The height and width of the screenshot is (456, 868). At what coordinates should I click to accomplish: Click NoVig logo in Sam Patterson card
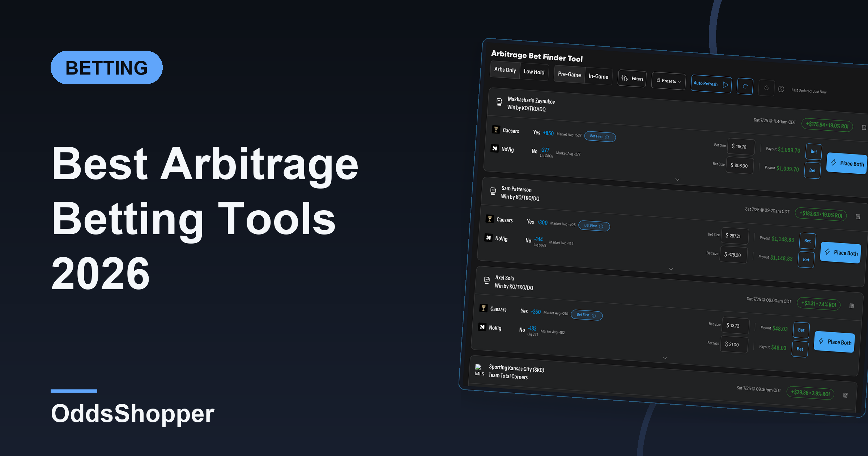click(488, 238)
